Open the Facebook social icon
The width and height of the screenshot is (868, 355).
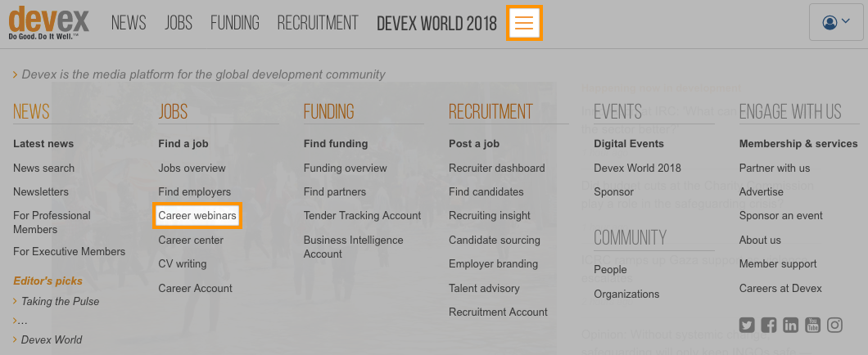[769, 325]
